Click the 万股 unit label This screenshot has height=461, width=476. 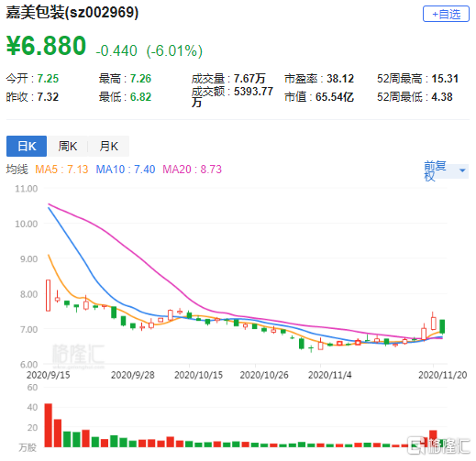click(x=28, y=447)
